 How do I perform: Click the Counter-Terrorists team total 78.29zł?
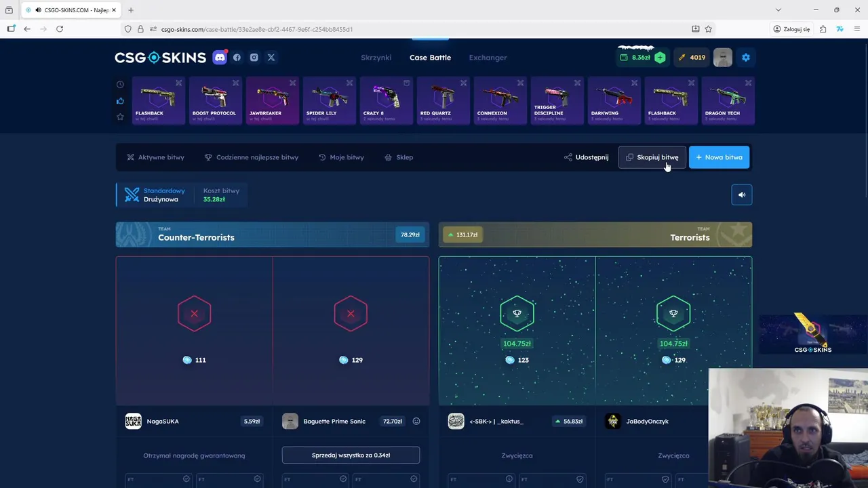tap(410, 235)
